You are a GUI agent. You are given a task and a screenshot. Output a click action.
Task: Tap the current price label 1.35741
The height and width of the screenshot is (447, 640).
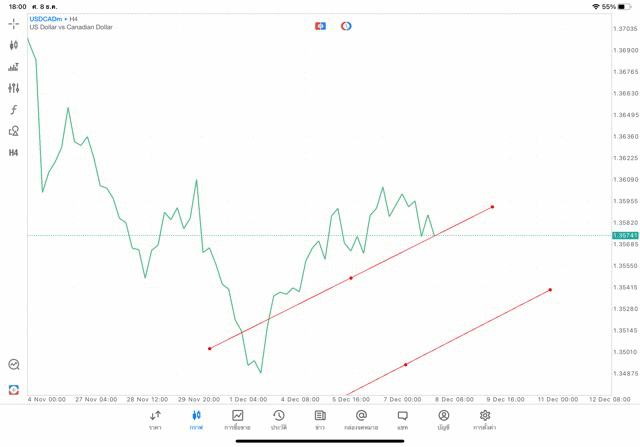(624, 235)
